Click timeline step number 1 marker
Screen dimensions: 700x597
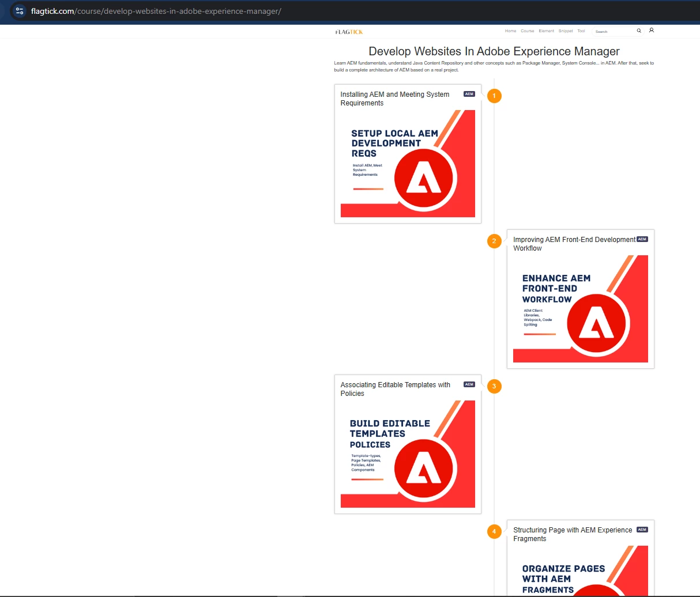tap(494, 96)
